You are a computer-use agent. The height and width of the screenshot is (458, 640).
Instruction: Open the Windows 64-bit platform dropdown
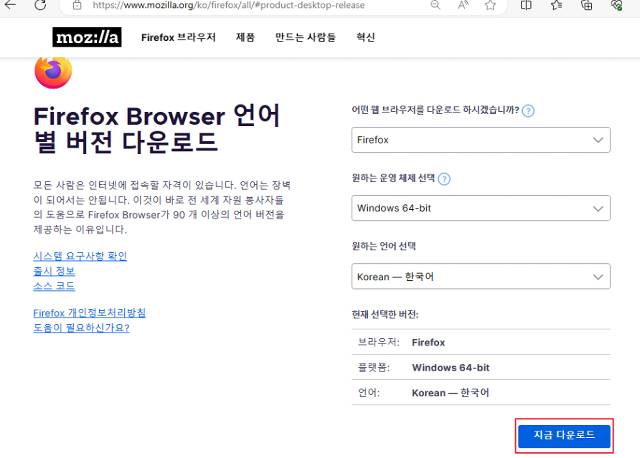click(x=481, y=208)
